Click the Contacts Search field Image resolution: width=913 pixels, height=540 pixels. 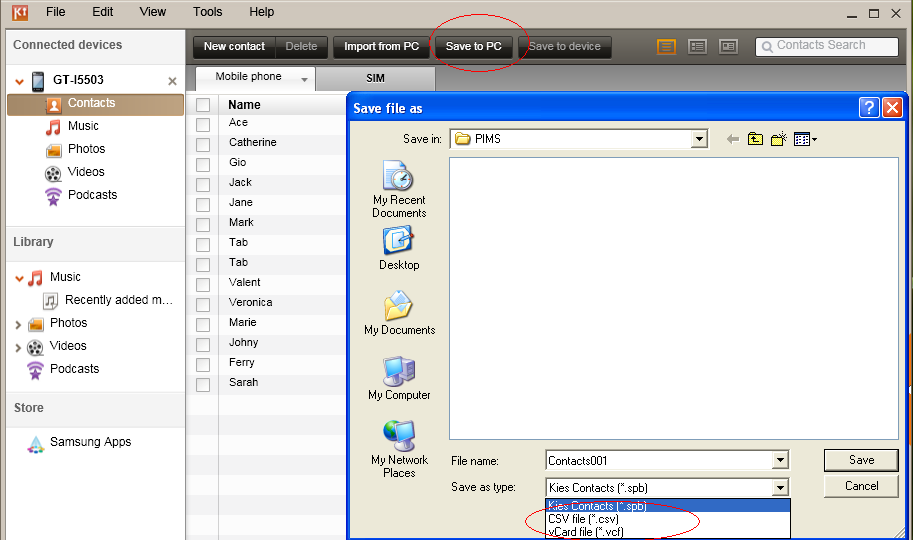[827, 46]
